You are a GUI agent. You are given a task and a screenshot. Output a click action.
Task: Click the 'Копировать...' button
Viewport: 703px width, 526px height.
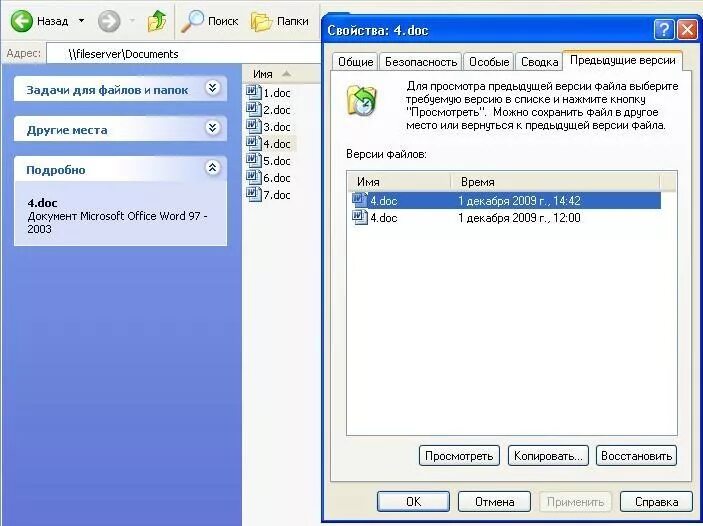point(548,456)
